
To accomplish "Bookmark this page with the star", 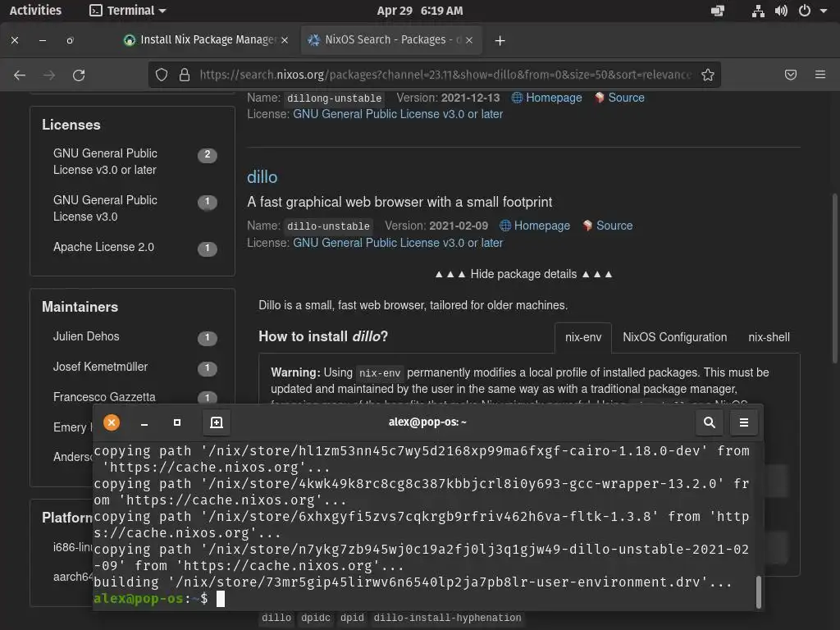I will point(708,75).
